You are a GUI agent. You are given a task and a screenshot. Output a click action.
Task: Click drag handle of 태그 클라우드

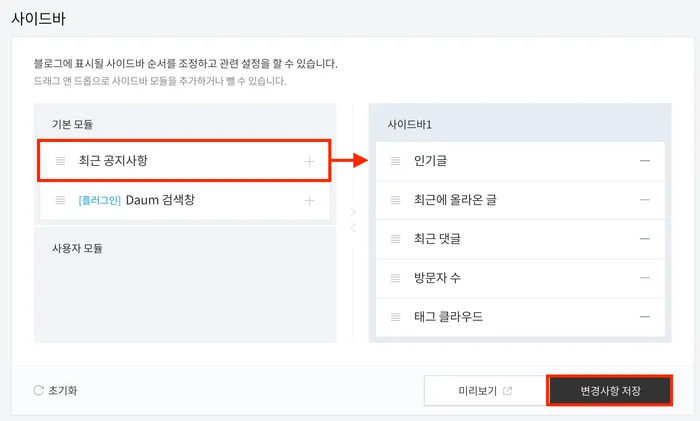point(395,317)
